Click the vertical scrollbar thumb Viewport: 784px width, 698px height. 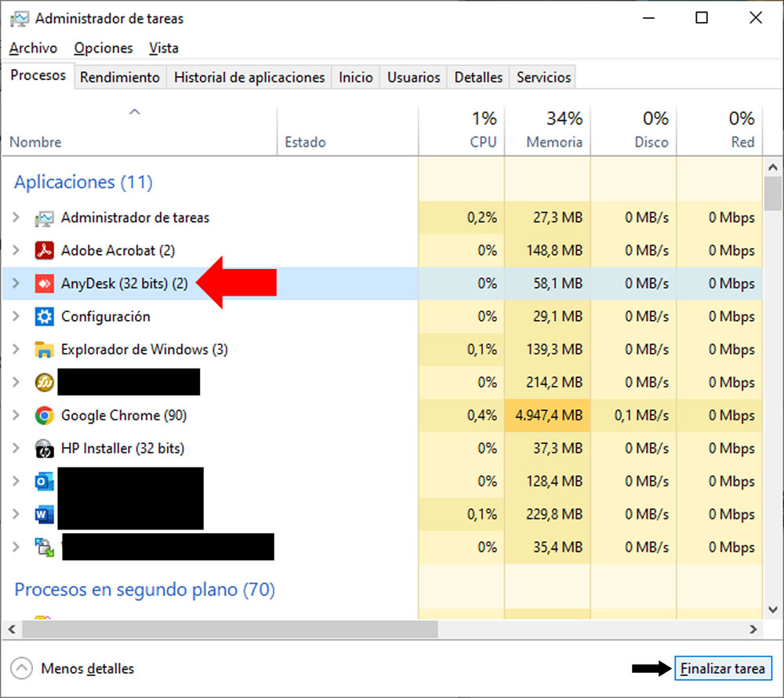pyautogui.click(x=773, y=194)
